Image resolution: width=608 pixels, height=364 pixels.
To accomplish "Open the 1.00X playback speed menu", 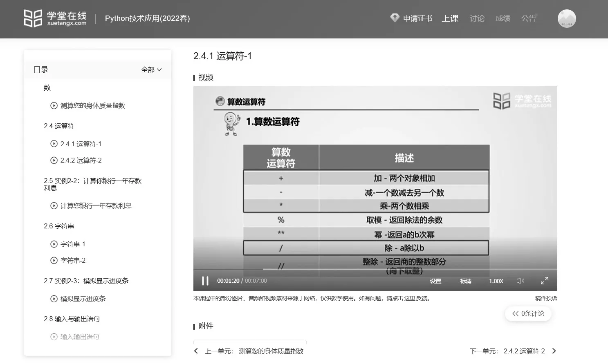I will [496, 281].
